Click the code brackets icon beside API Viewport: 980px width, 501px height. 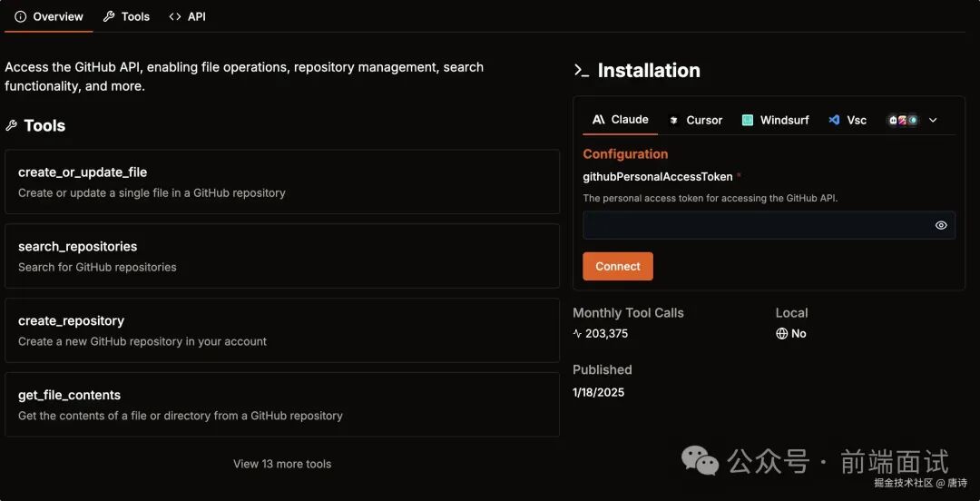175,17
